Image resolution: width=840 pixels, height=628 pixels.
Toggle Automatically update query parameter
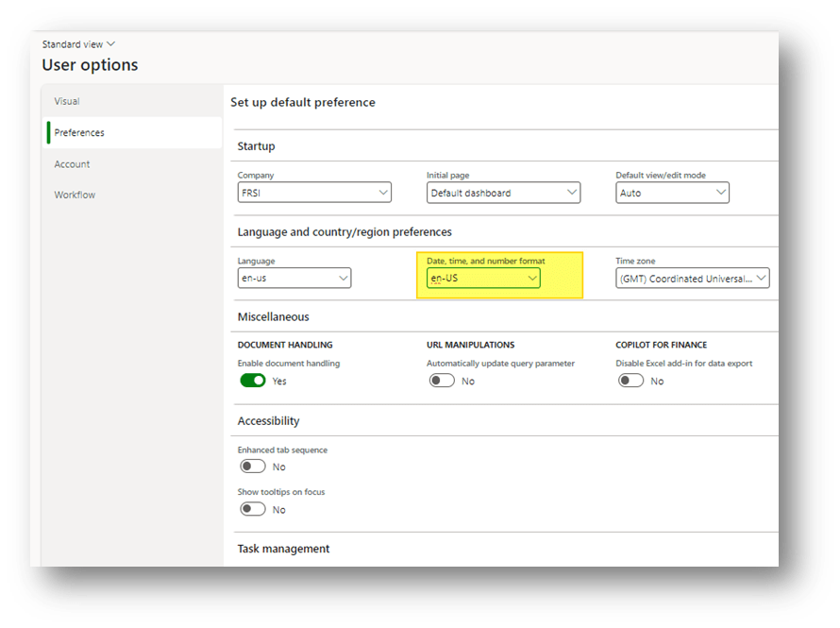[x=442, y=381]
